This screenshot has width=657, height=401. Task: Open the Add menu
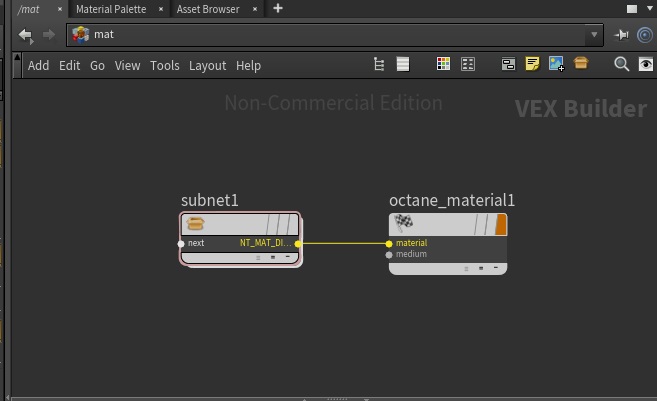point(39,65)
